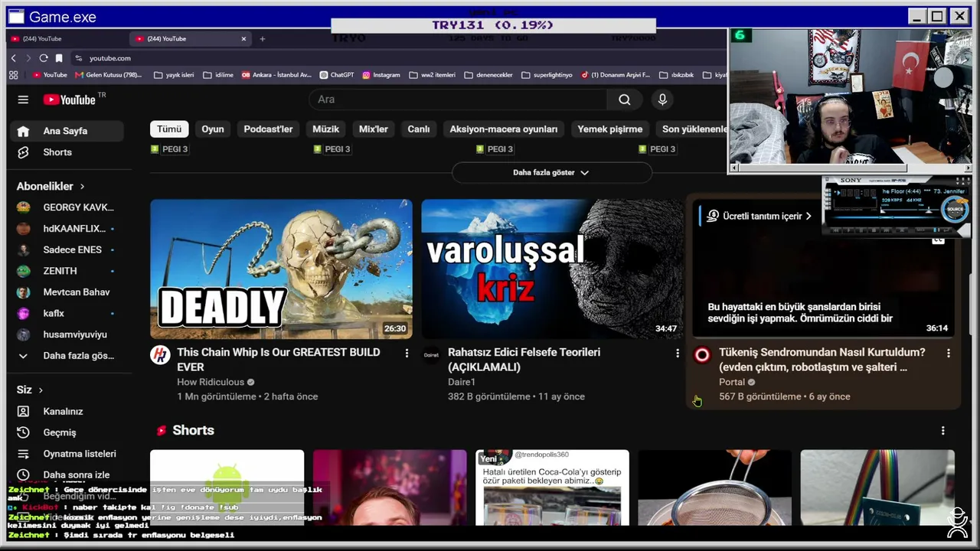Screen dimensions: 980x551
Task: Click the magnifier search button
Action: click(x=625, y=99)
